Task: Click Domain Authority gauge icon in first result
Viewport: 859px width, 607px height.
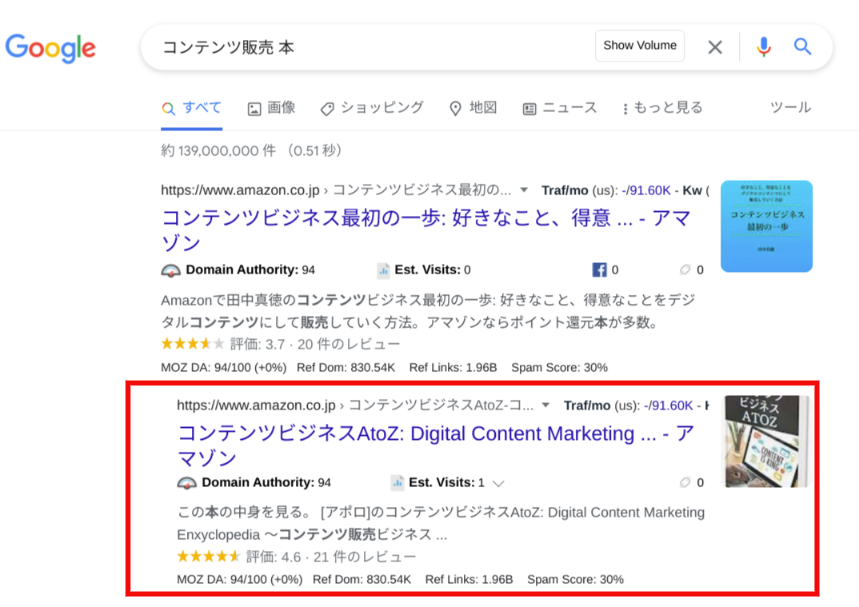Action: click(x=171, y=270)
